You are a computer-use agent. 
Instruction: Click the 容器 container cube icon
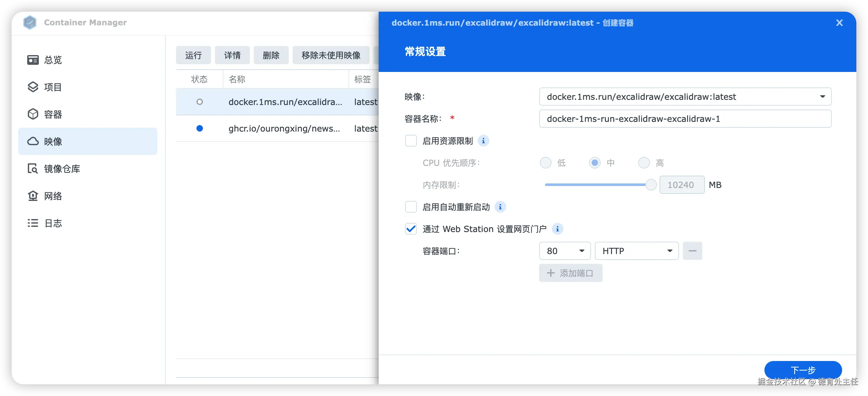pyautogui.click(x=33, y=114)
